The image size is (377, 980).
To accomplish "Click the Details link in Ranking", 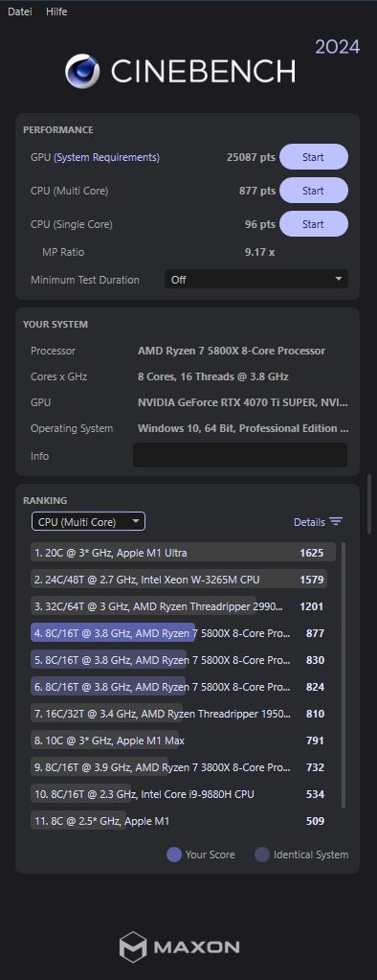I will click(x=309, y=522).
